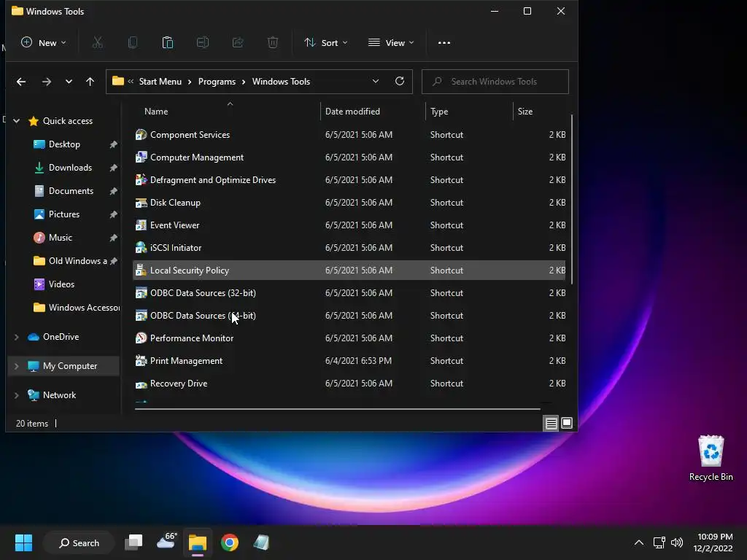Select the Defragment and Optimize Drives icon
Image resolution: width=747 pixels, height=560 pixels.
point(141,179)
